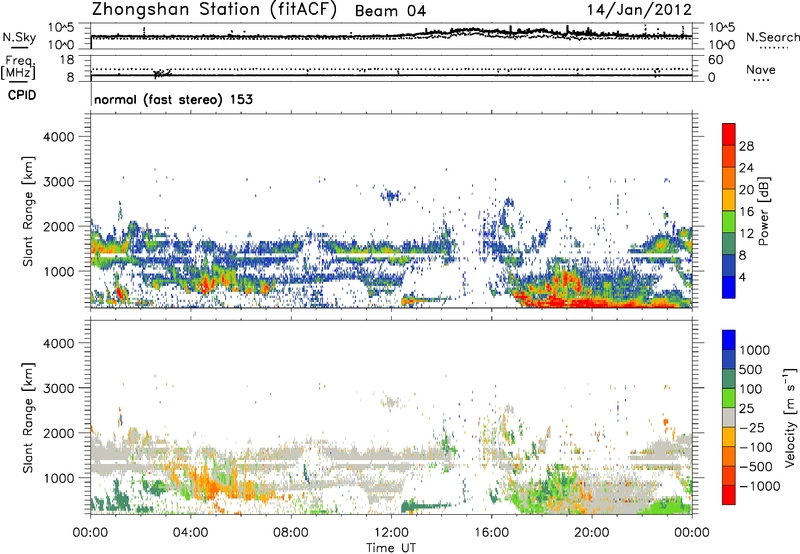Click the 18 tick on the frequency axis

click(x=67, y=60)
